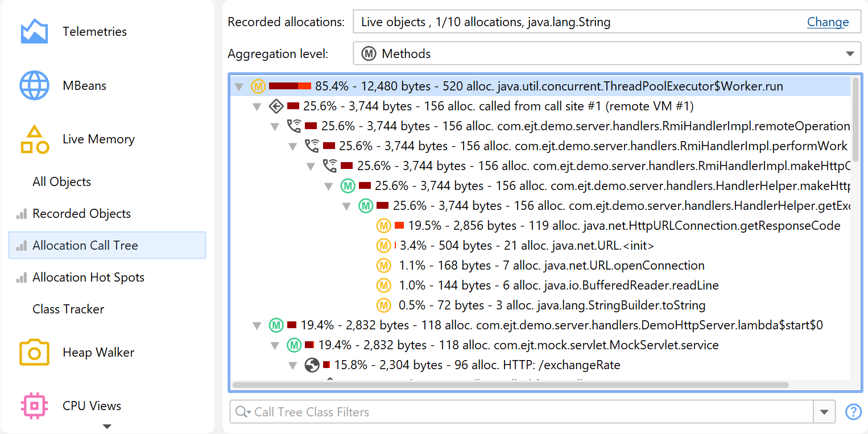Collapse the DemoHttpServer.lambda$start$0 node
The image size is (868, 434).
pos(257,326)
